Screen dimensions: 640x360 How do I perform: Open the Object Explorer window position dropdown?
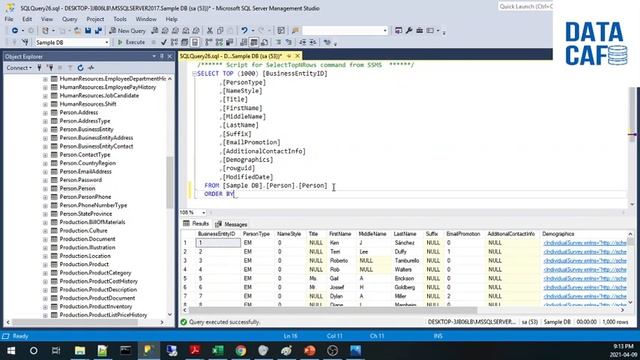point(154,56)
